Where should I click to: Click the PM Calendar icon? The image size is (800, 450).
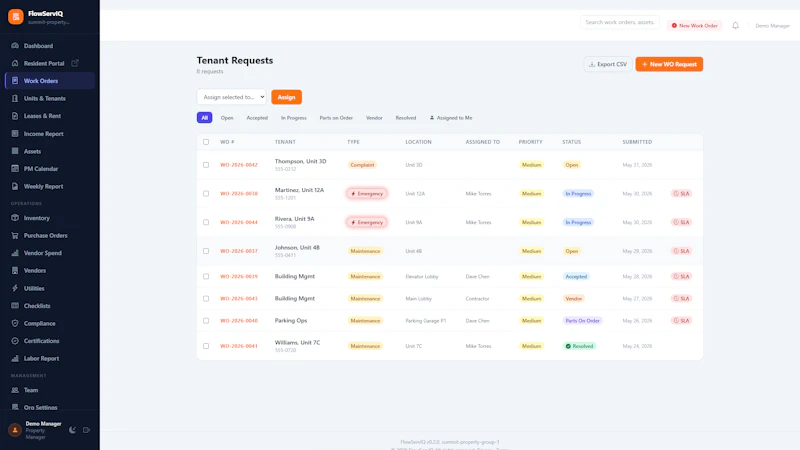tap(15, 168)
